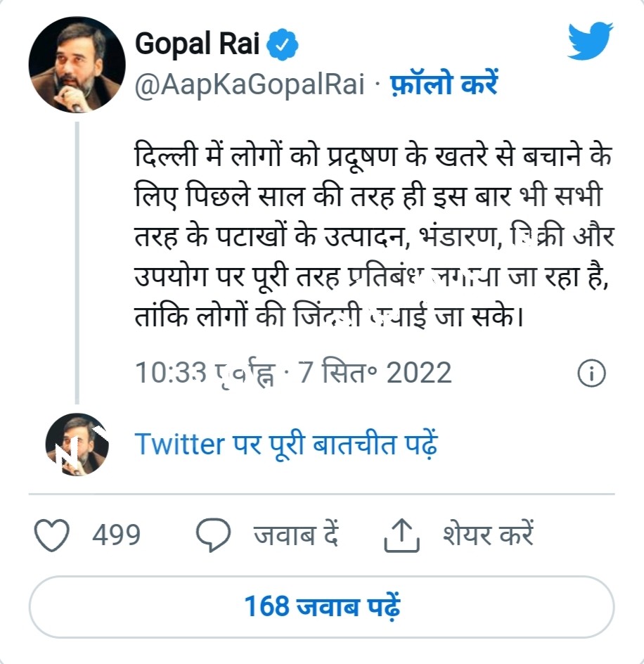Screen dimensions: 644x664
Task: Select the 499 likes count
Action: coord(117,535)
